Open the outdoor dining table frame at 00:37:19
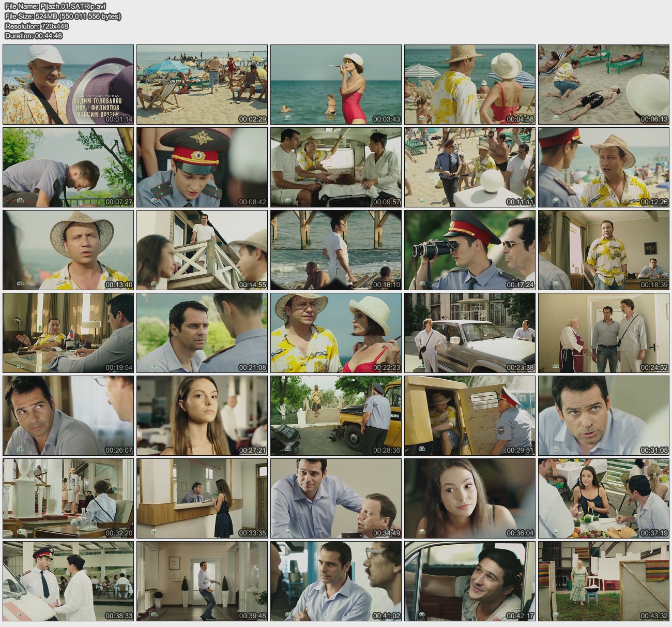This screenshot has height=627, width=672. pyautogui.click(x=604, y=498)
